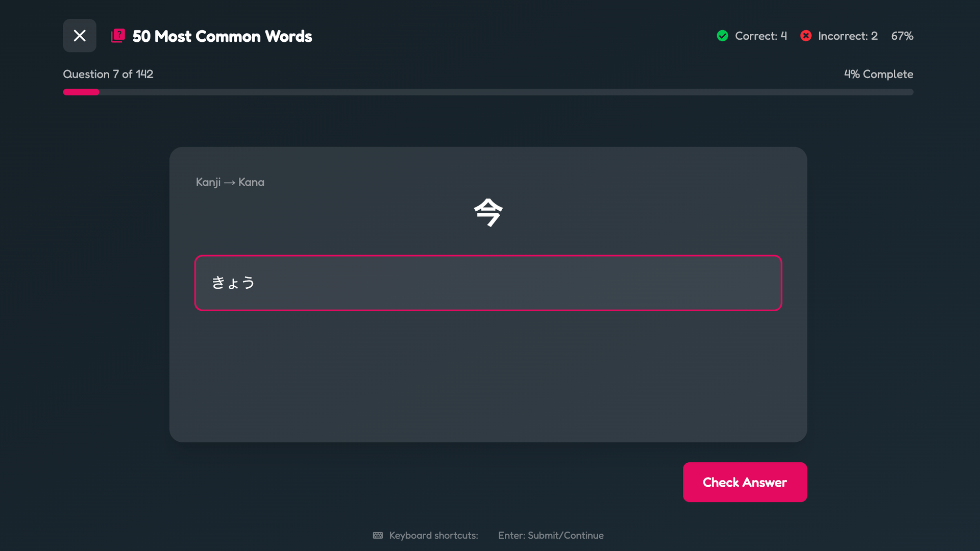Click the pink filled progress bar segment
The image size is (980, 551).
coord(81,92)
